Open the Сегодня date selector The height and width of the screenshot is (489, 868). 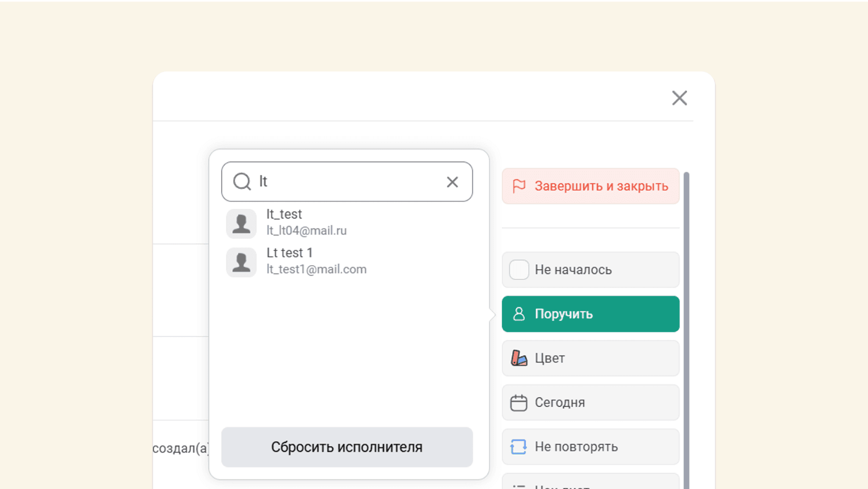tap(590, 403)
